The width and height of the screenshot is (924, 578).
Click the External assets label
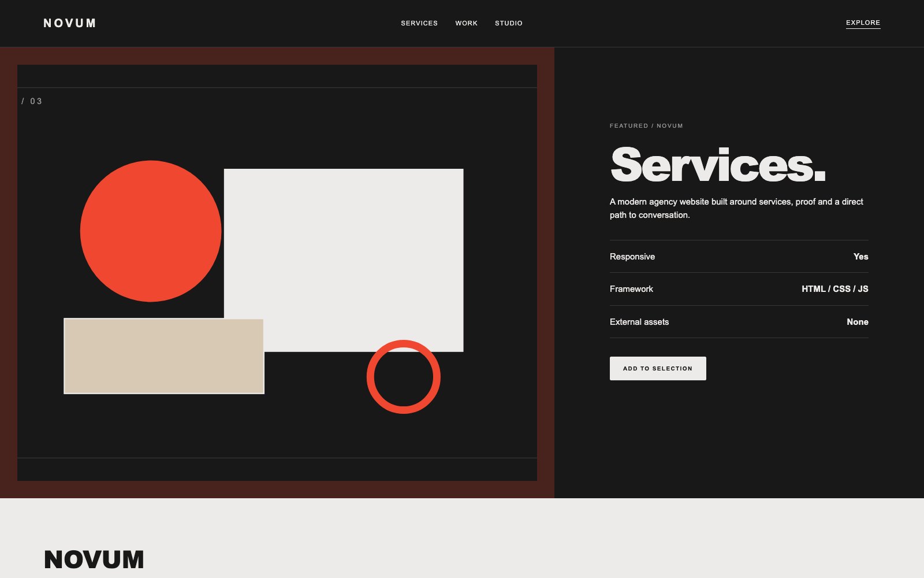(x=639, y=322)
